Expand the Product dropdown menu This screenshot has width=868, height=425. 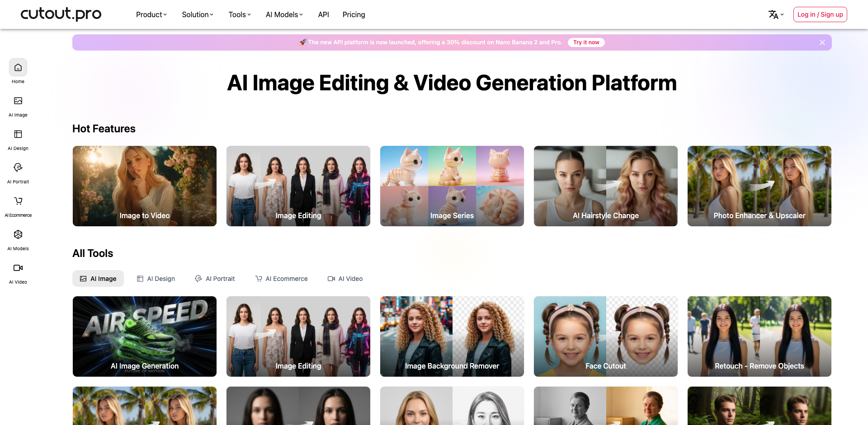(x=151, y=15)
